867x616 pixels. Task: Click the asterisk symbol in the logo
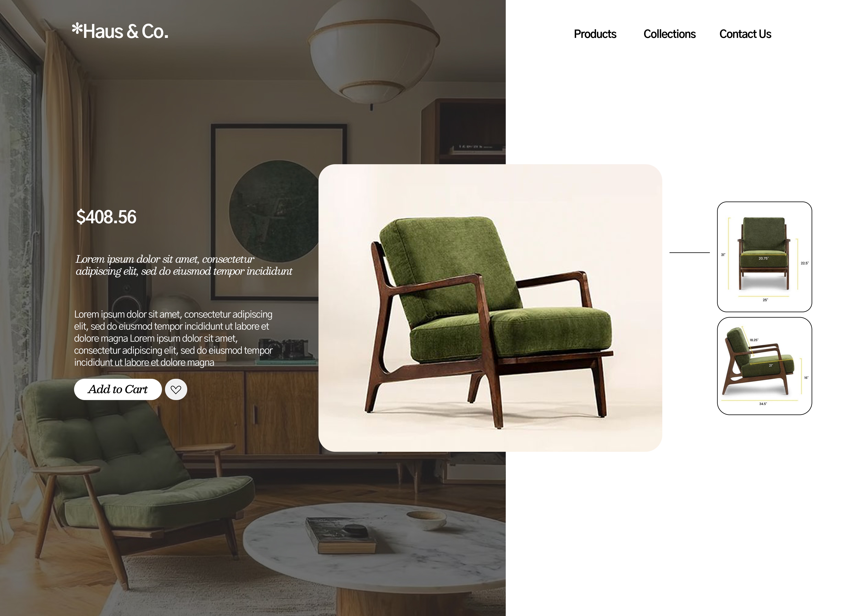[77, 29]
